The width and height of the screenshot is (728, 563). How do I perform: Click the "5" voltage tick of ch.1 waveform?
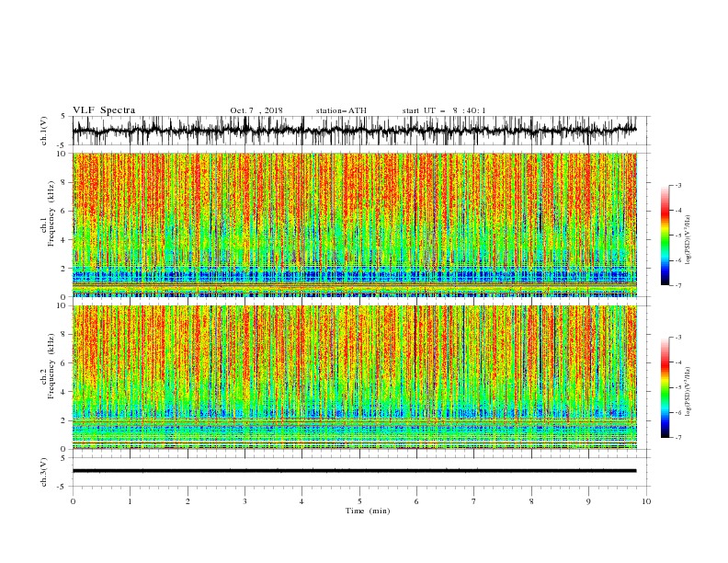click(63, 116)
